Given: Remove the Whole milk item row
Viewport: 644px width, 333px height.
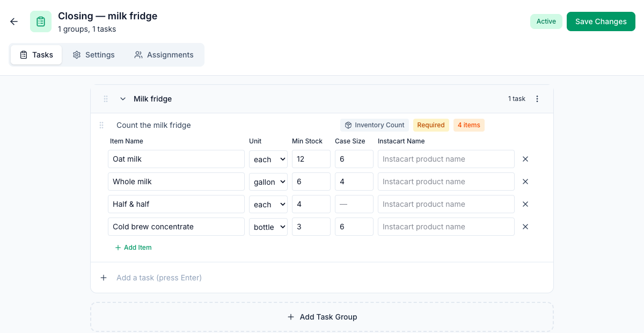Looking at the screenshot, I should [x=525, y=182].
